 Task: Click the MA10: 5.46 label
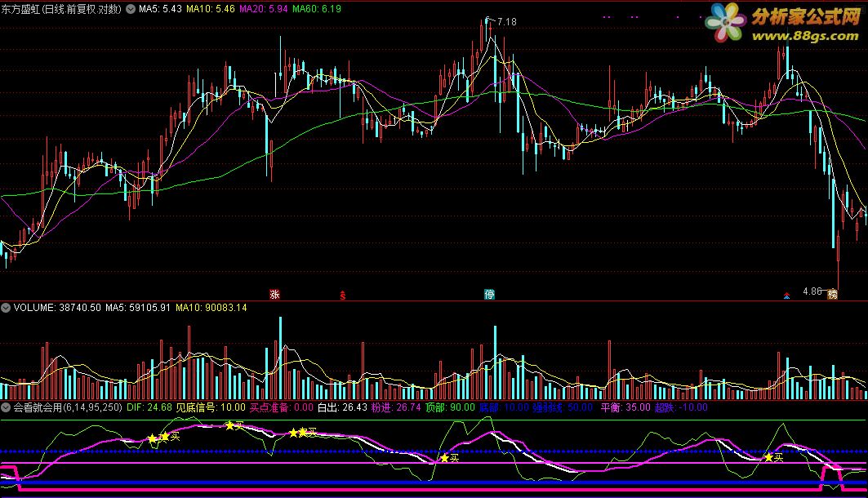pos(211,9)
